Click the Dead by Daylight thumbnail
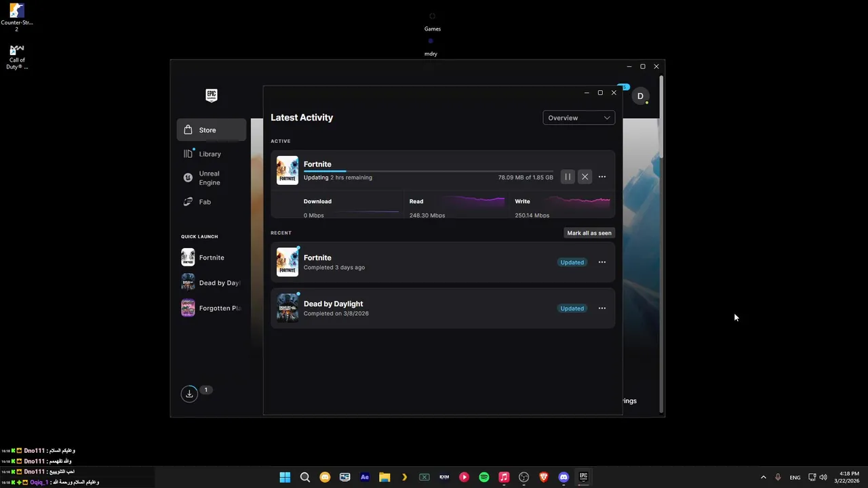 point(288,308)
